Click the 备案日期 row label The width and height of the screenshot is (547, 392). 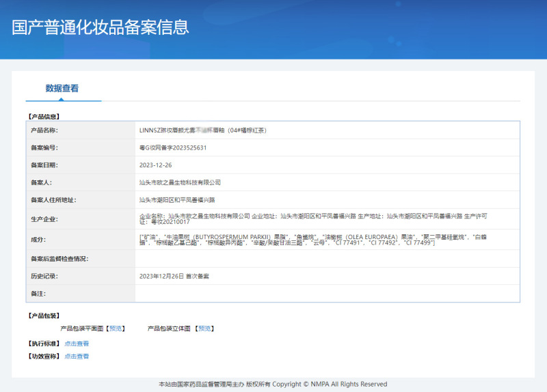(x=44, y=165)
